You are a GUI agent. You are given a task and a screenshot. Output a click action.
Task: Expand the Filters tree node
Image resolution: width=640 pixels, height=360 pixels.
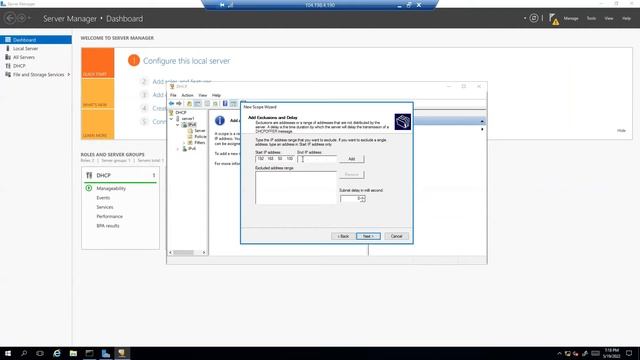[184, 143]
